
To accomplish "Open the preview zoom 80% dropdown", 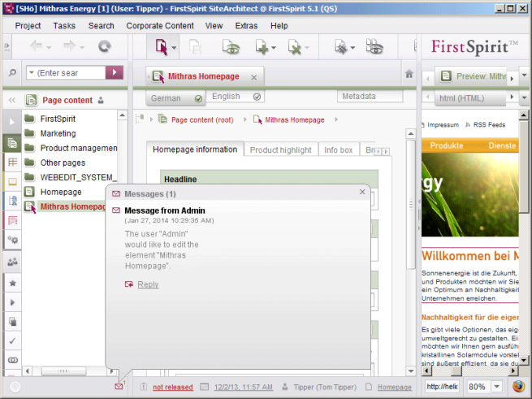I will pyautogui.click(x=497, y=387).
